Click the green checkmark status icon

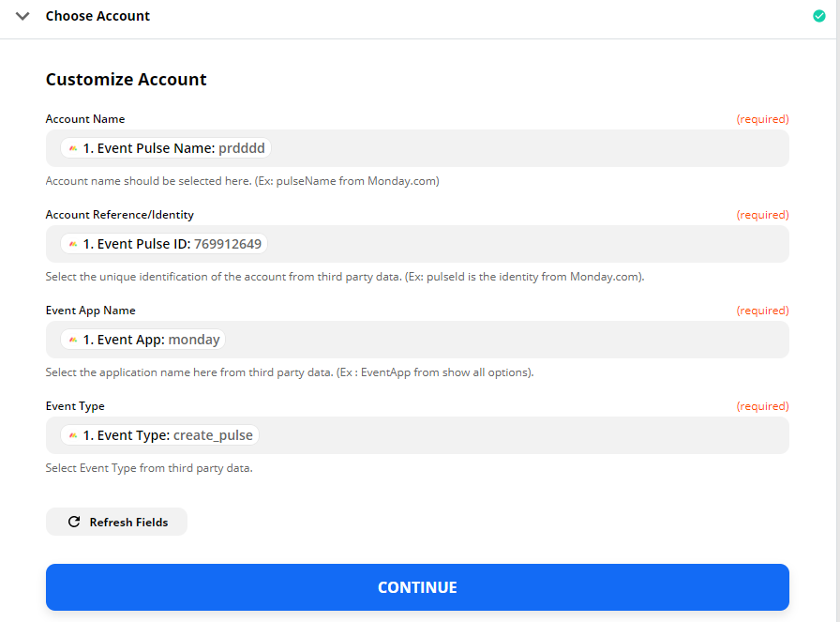pyautogui.click(x=819, y=16)
